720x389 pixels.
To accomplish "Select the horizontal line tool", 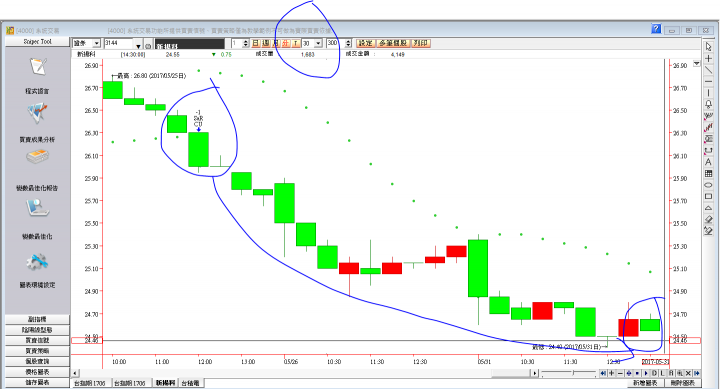I will pos(709,82).
